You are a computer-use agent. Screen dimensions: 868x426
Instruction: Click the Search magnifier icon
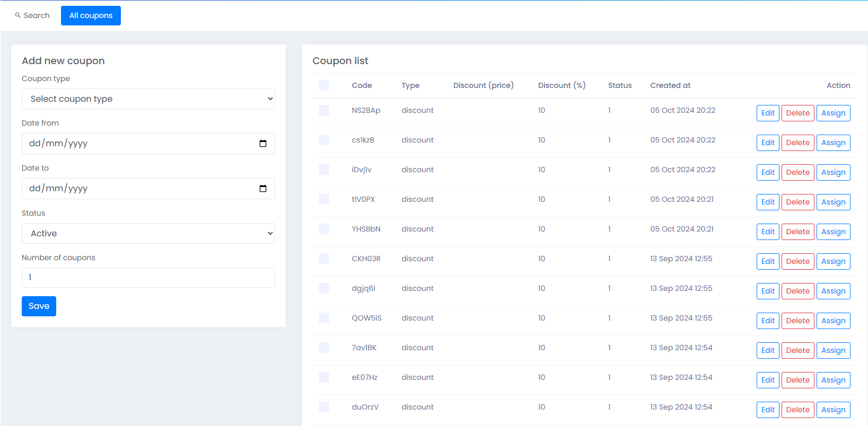point(17,15)
